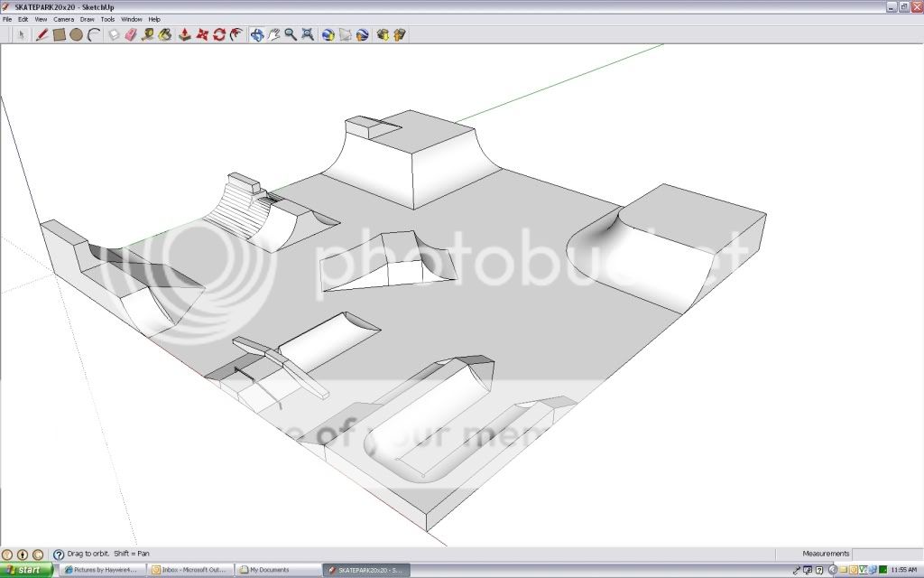The width and height of the screenshot is (924, 578).
Task: Click the Windows Start button
Action: point(27,570)
